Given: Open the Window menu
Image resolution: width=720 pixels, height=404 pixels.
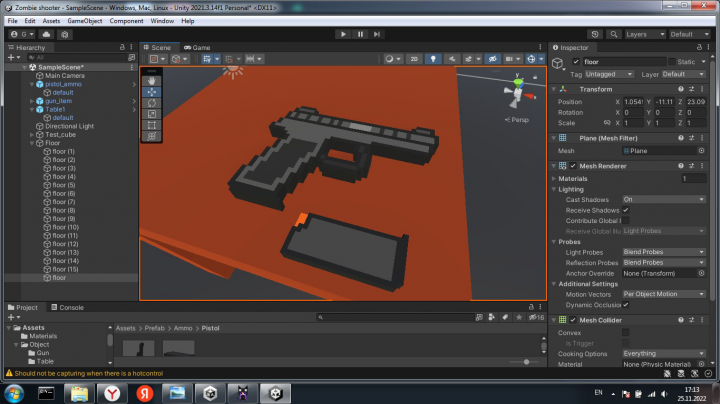Looking at the screenshot, I should click(162, 21).
